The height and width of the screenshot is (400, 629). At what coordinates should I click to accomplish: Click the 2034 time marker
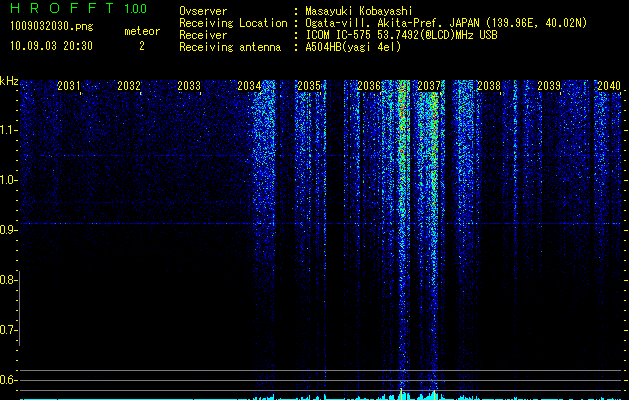pyautogui.click(x=249, y=86)
